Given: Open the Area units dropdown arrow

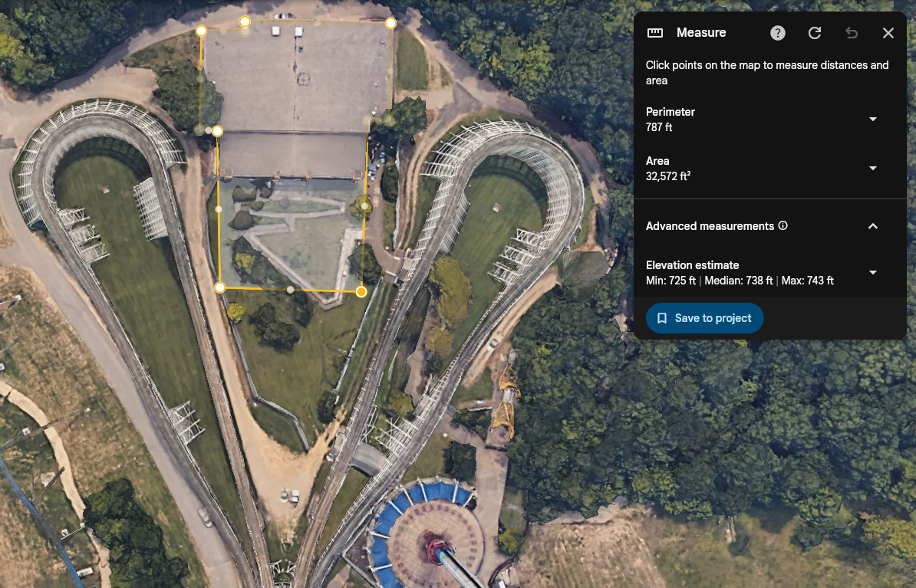Looking at the screenshot, I should point(872,169).
